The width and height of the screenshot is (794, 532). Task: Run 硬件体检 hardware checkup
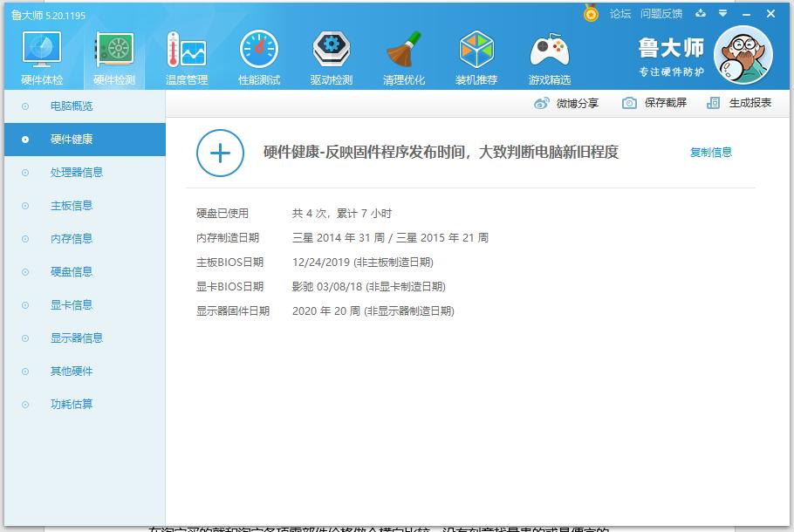point(40,54)
